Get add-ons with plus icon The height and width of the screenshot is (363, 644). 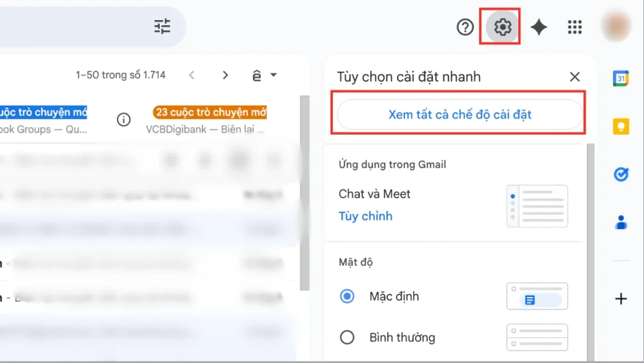(621, 299)
